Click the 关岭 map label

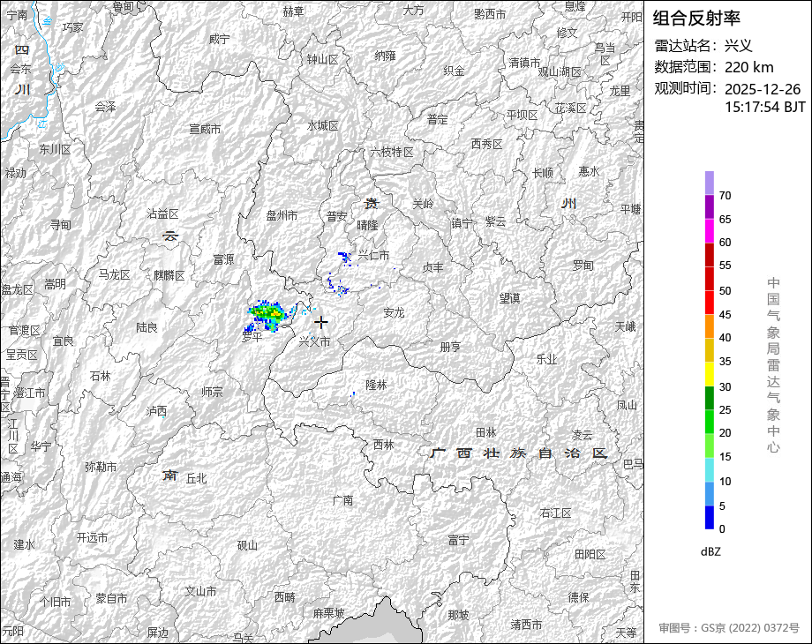click(423, 204)
